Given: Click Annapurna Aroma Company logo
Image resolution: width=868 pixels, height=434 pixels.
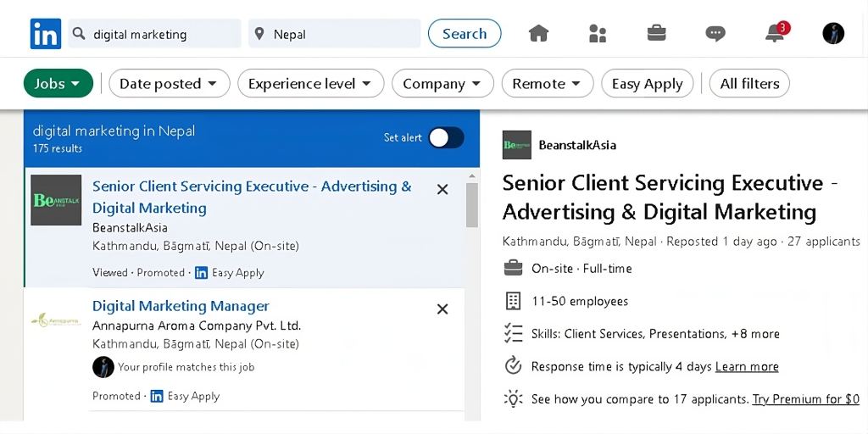Looking at the screenshot, I should [56, 320].
